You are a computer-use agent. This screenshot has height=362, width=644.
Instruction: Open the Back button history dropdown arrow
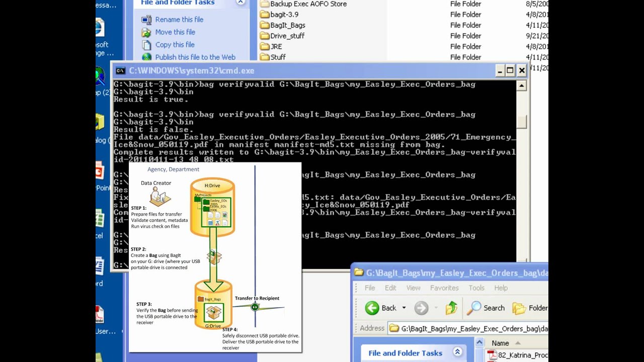click(x=404, y=308)
